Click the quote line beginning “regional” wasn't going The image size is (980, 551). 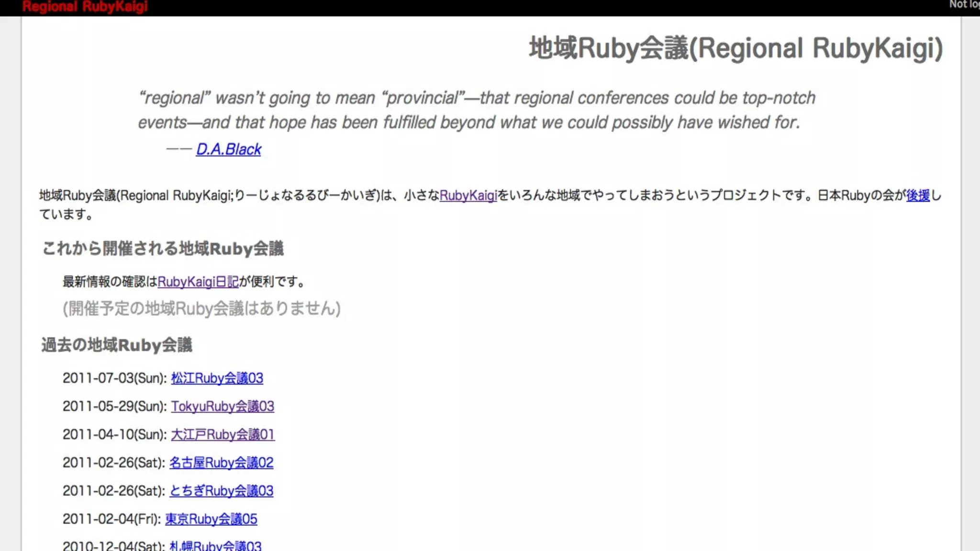[477, 98]
